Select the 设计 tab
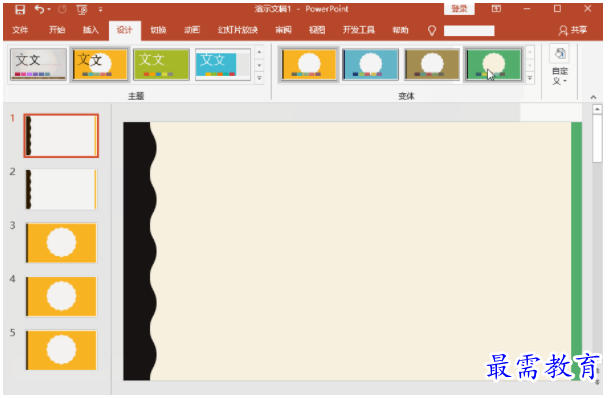Image resolution: width=608 pixels, height=398 pixels. click(x=124, y=30)
